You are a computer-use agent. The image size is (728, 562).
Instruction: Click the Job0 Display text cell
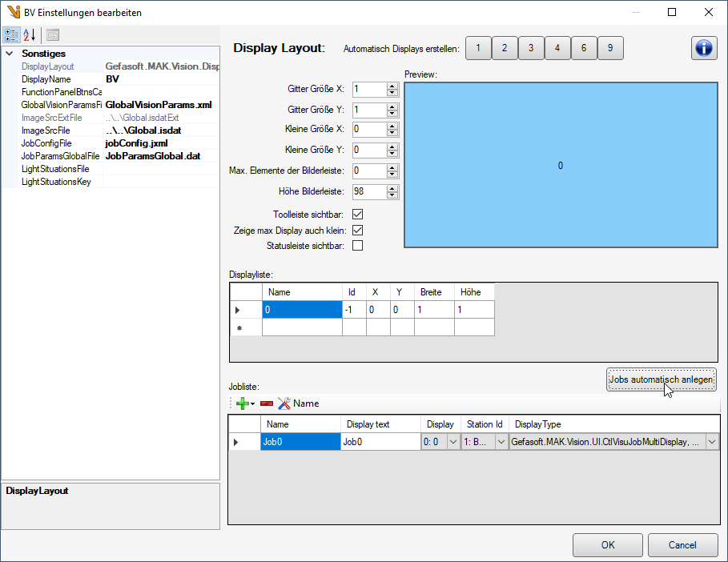click(380, 442)
